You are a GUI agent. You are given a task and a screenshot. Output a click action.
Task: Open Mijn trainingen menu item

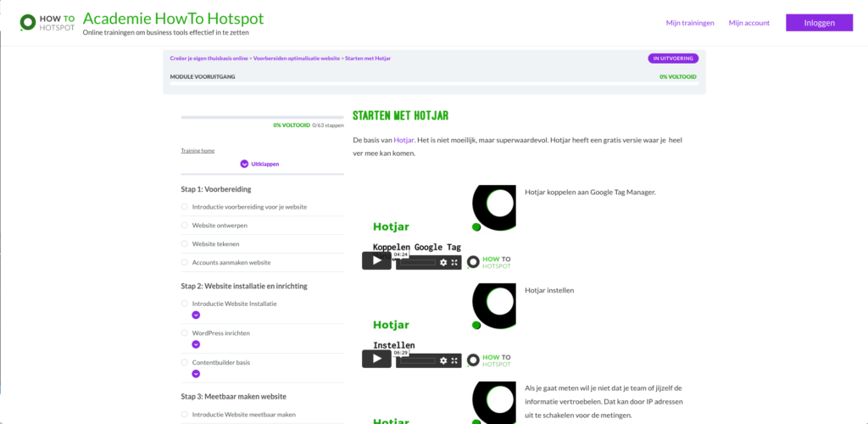tap(690, 23)
